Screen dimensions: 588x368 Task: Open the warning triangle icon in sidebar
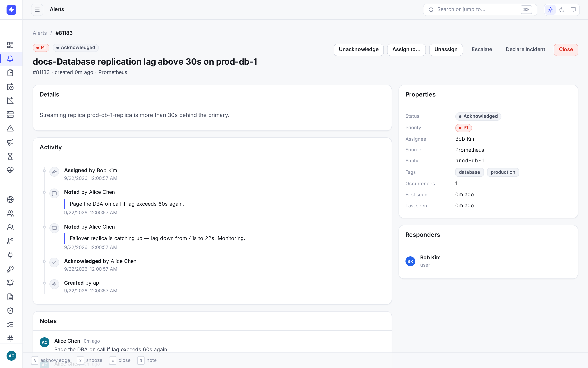(x=10, y=128)
